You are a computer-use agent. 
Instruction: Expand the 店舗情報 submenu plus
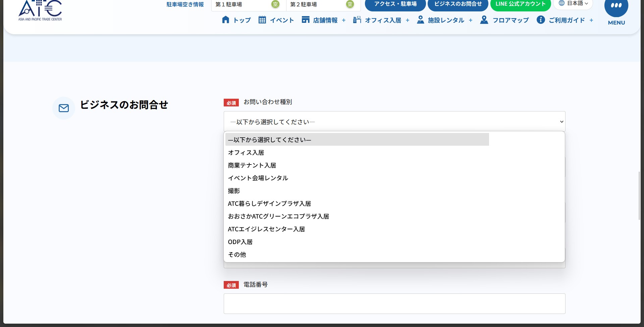pos(344,20)
